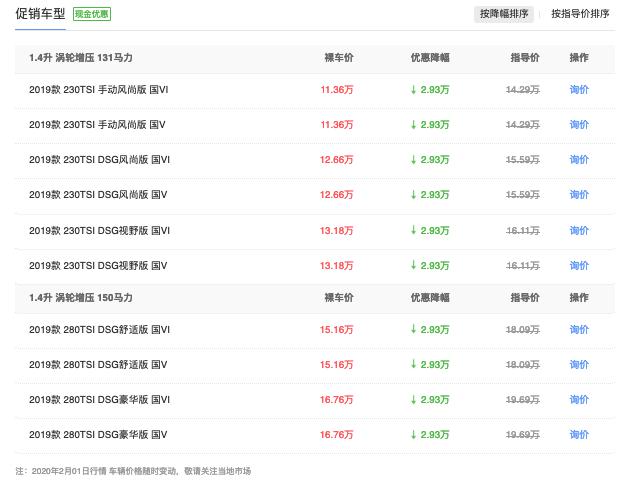Click 询价 for 230TSI DSG视野版 国VI
Screen dimensions: 619x490
pos(579,231)
